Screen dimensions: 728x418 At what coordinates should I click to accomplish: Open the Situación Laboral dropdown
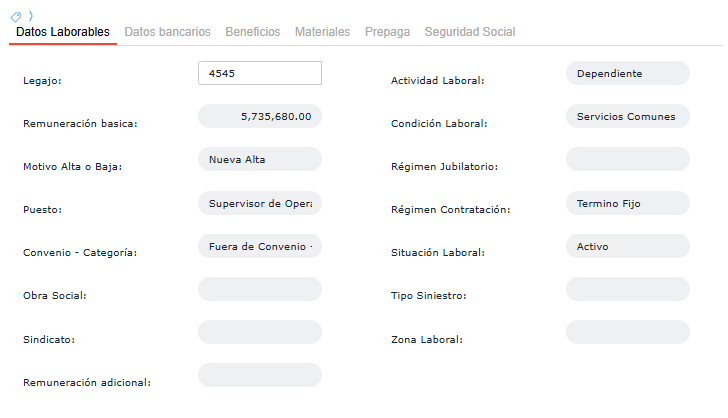pos(627,247)
